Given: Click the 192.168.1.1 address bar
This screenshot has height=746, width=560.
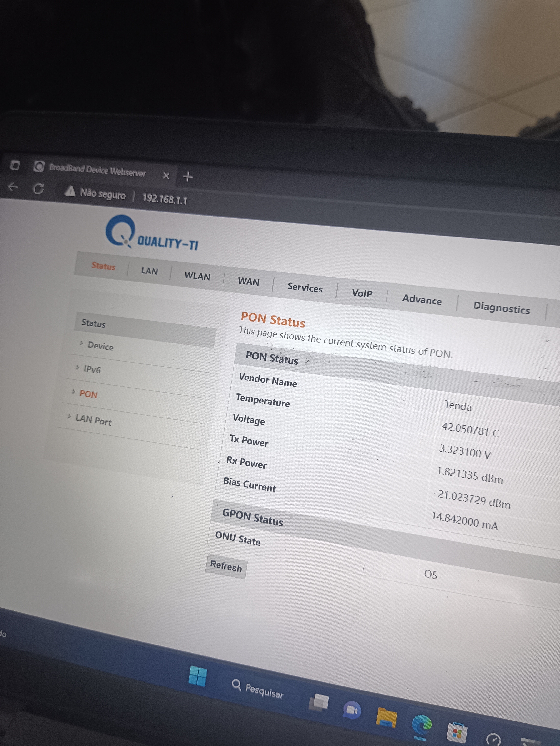Looking at the screenshot, I should pyautogui.click(x=165, y=199).
